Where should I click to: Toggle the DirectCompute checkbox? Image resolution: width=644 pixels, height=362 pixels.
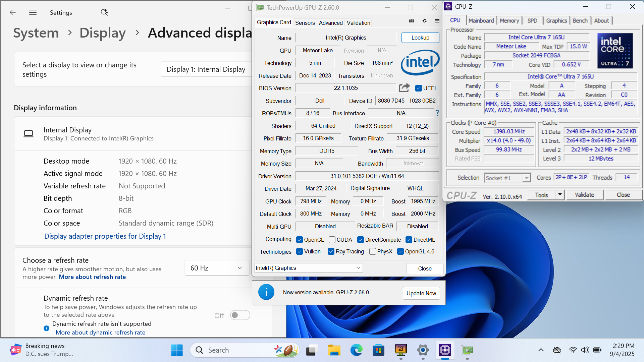pyautogui.click(x=361, y=240)
